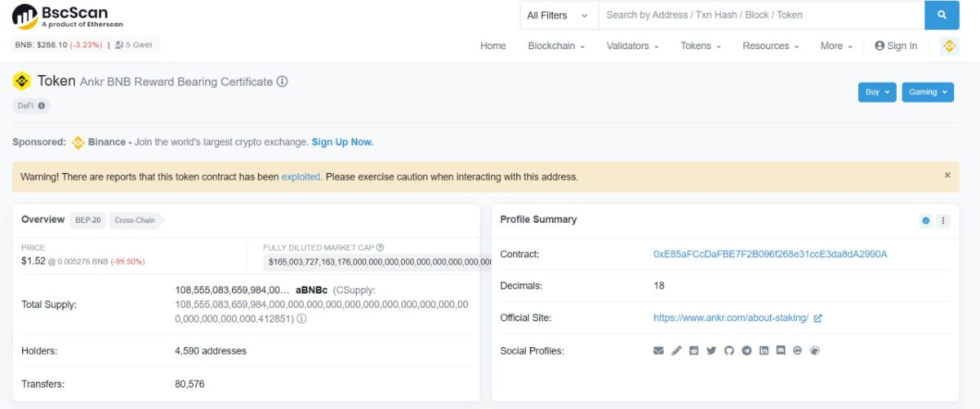
Task: Open the Tokens navigation menu
Action: click(701, 46)
